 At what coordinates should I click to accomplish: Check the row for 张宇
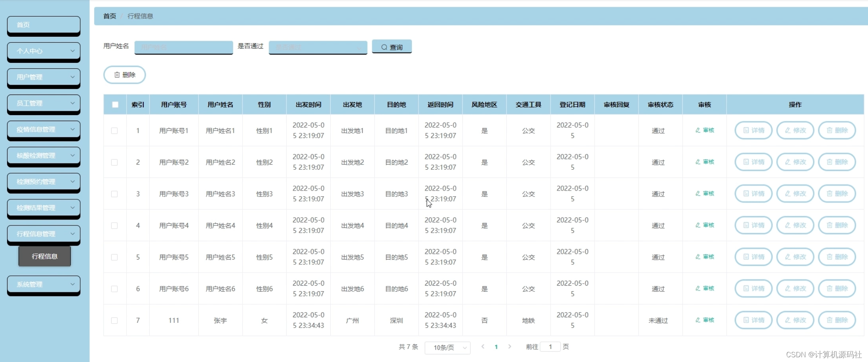coord(114,320)
